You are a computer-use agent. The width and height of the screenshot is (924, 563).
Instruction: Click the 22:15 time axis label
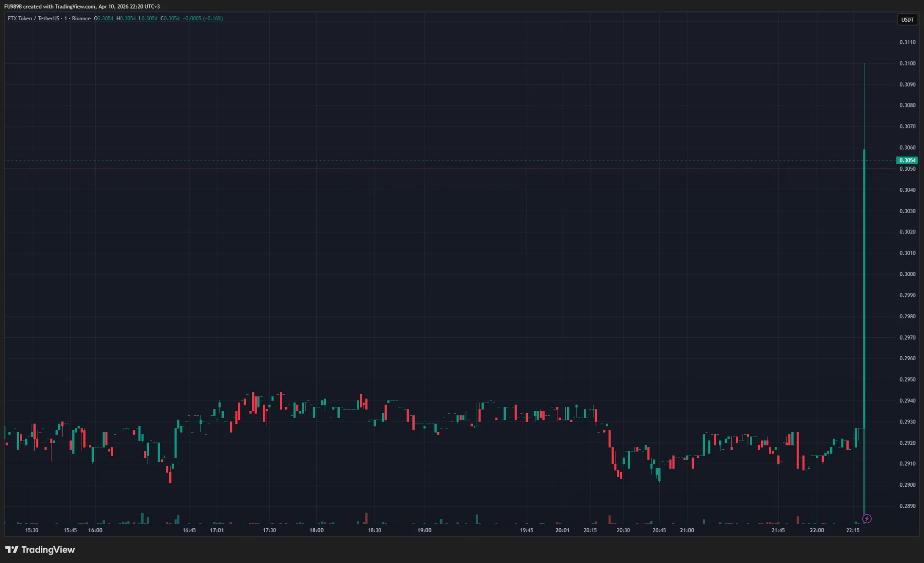click(x=852, y=530)
